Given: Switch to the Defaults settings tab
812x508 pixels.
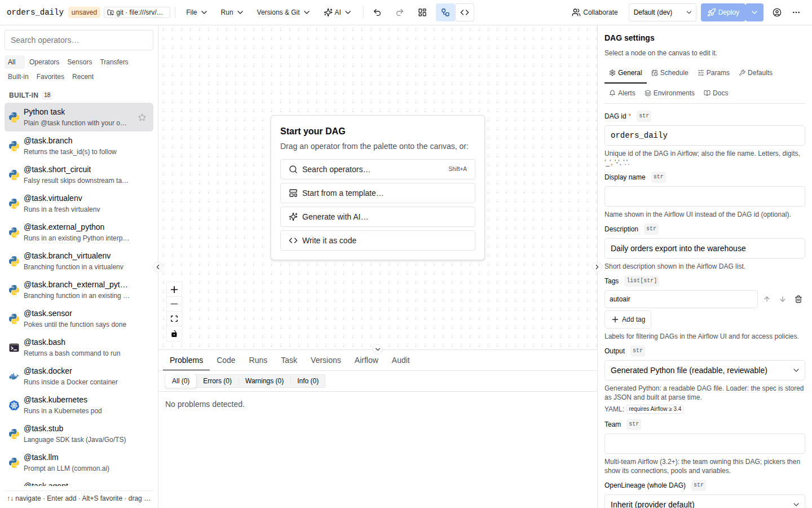Looking at the screenshot, I should coord(756,73).
